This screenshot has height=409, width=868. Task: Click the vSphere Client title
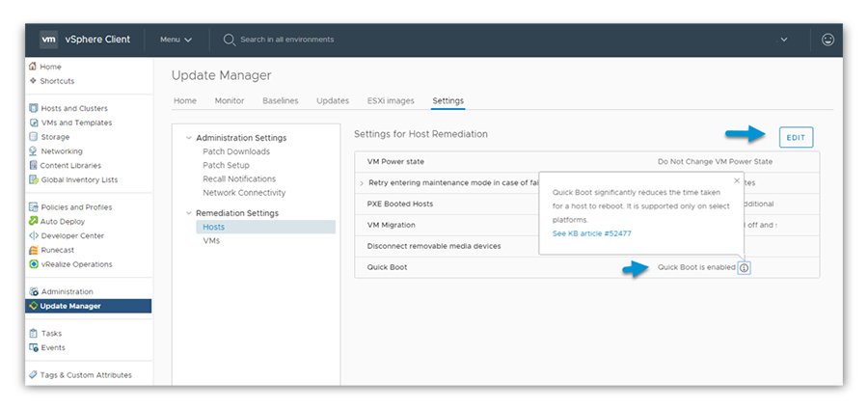tap(97, 40)
